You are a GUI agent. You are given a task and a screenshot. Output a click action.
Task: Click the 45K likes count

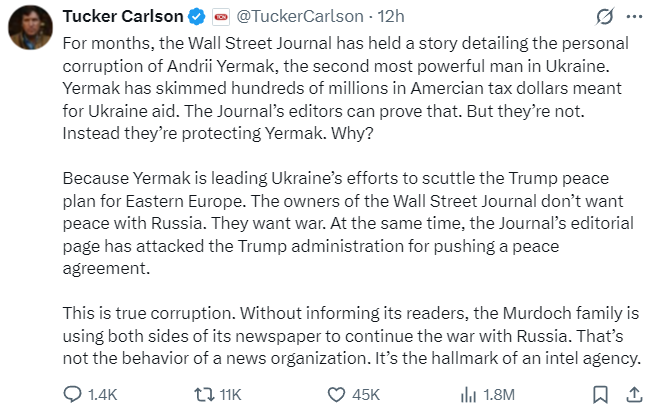[x=365, y=394]
